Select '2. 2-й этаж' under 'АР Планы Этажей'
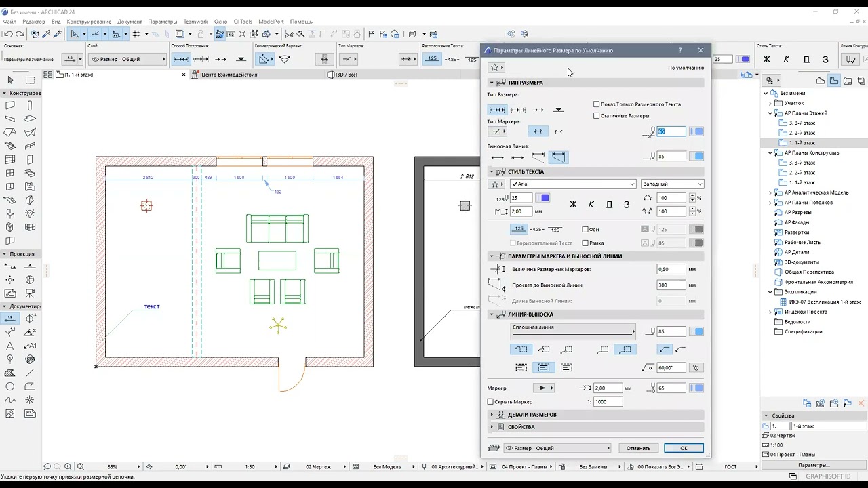868x488 pixels. point(802,133)
